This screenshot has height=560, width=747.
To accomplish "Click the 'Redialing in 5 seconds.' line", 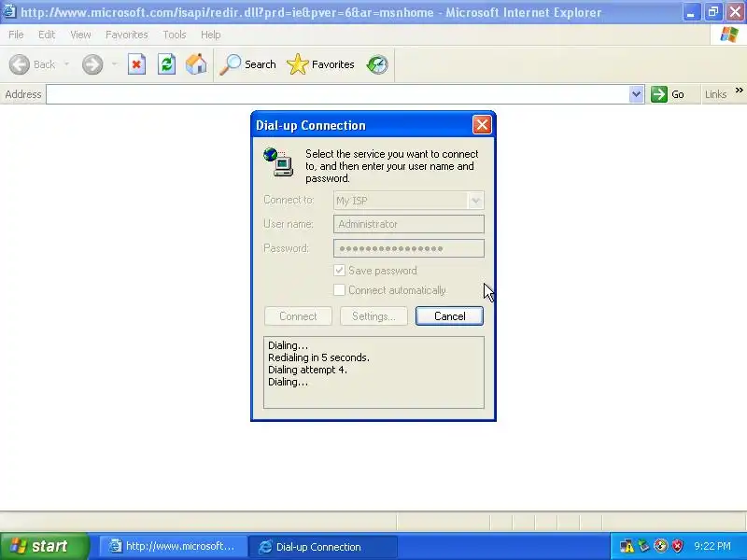I will tap(318, 357).
